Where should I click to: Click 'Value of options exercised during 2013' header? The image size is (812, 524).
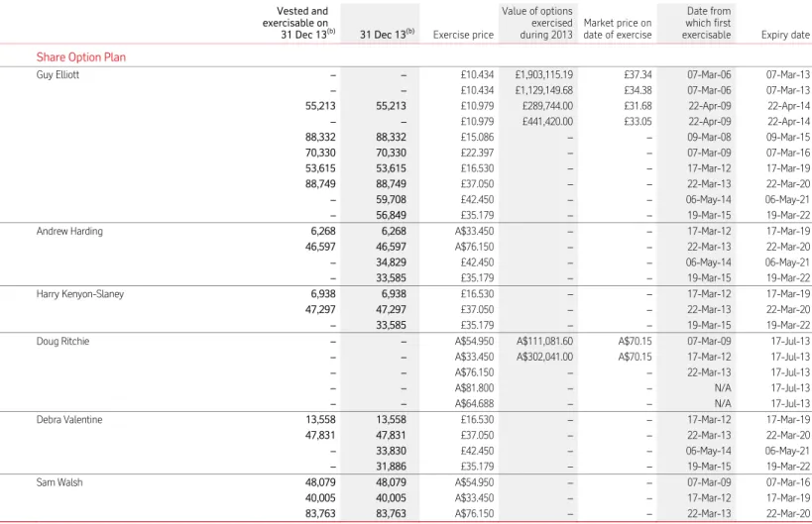[537, 23]
